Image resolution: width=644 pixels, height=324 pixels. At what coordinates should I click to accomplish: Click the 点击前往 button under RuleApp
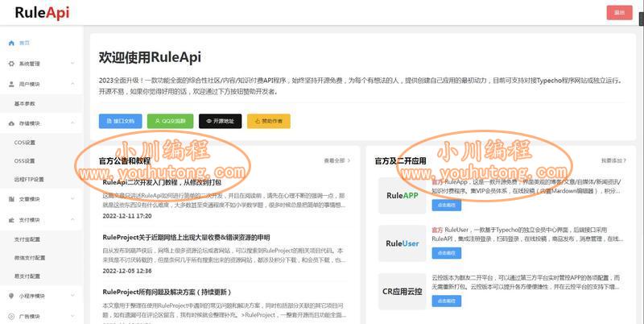coord(447,206)
